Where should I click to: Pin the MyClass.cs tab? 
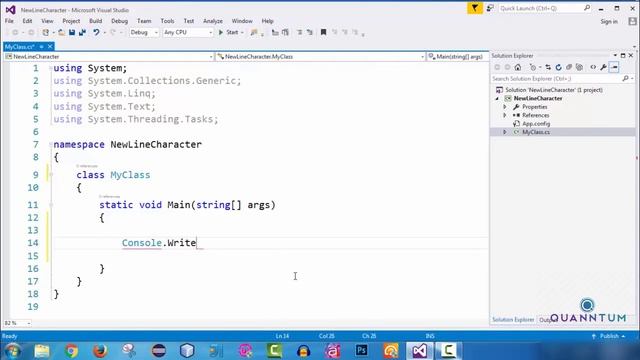(41, 47)
